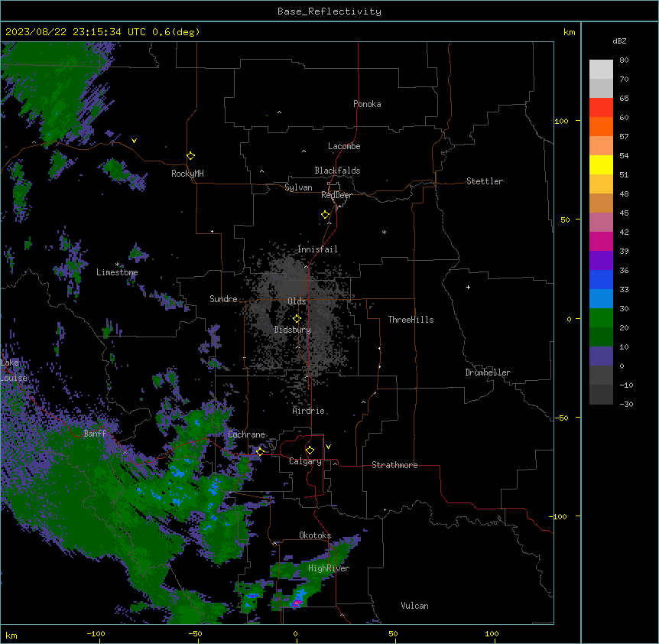Click the white plus marker northwest of Drumheller
The height and width of the screenshot is (644, 659).
468,287
